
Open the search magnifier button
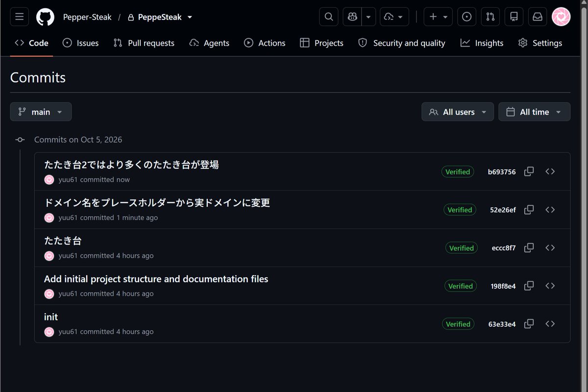click(x=329, y=17)
